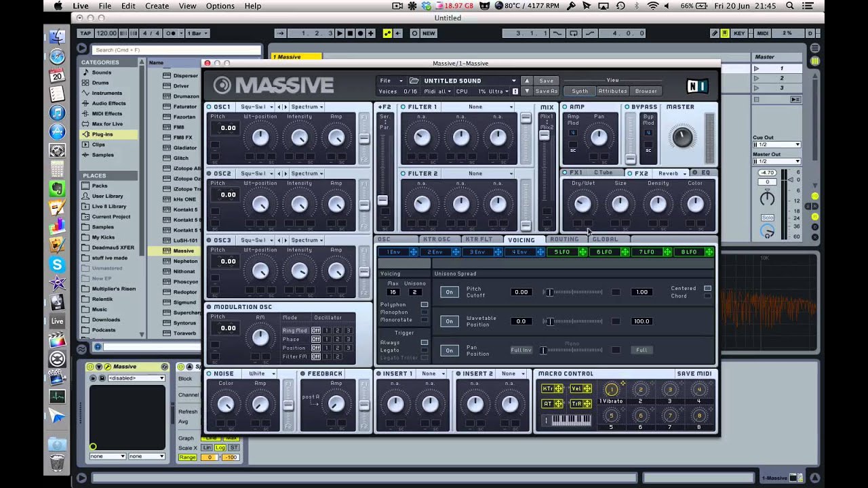Click the Wi-Fi icon in menu bar
The image size is (868, 488).
coord(653,5)
